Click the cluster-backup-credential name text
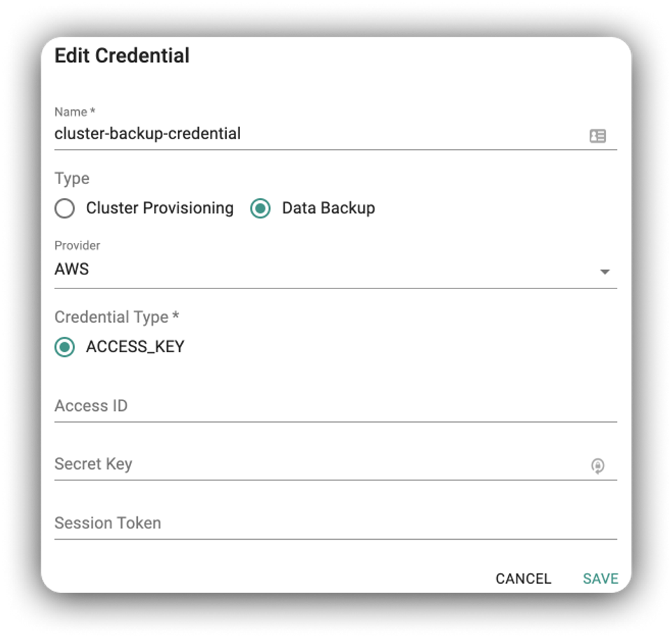Screen dimensions: 672x637 [x=148, y=134]
